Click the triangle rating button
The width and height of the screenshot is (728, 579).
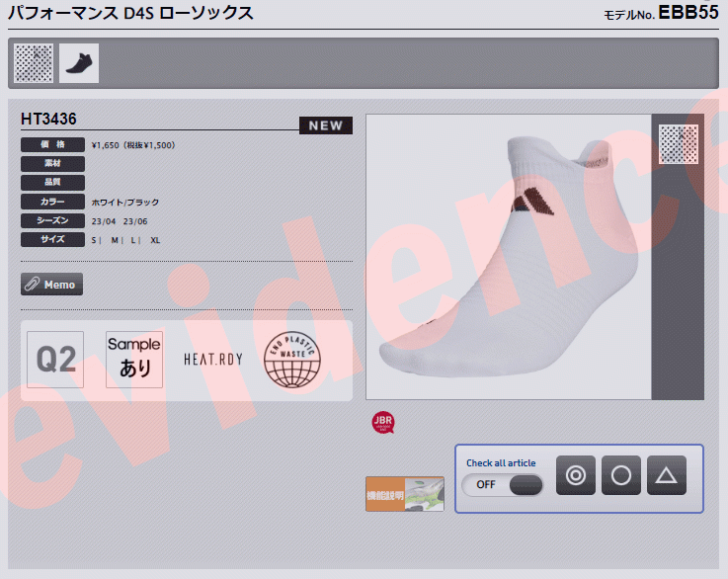[667, 475]
